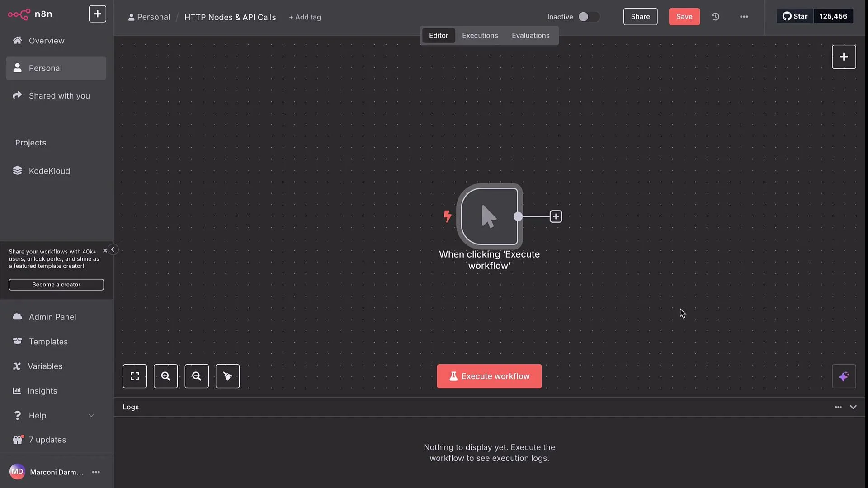Open user menu dots beside Marconi

coord(96,472)
